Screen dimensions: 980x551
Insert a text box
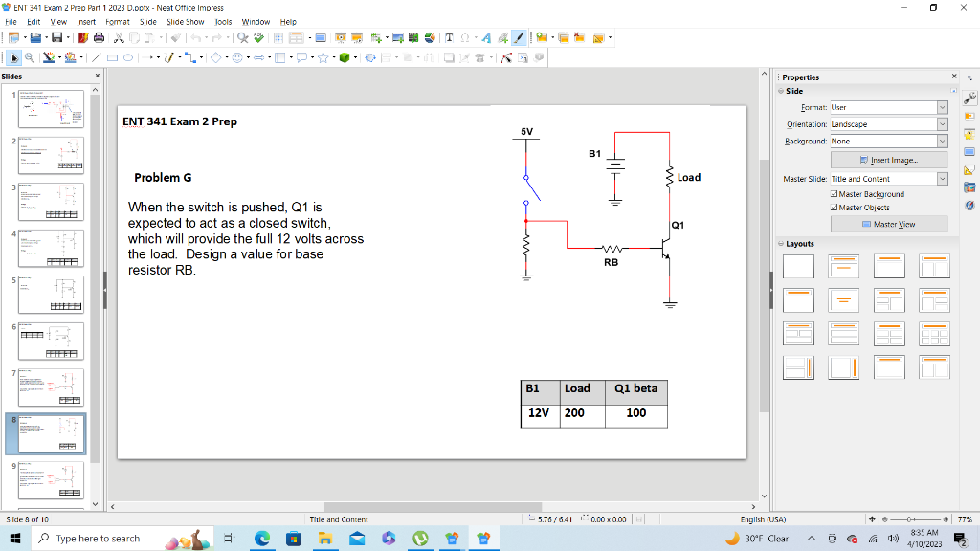(x=449, y=38)
